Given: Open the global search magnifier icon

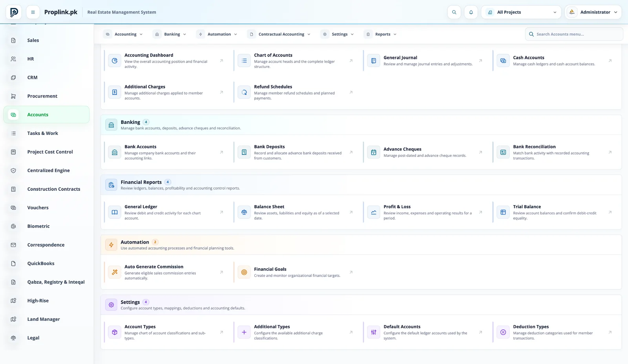Looking at the screenshot, I should coord(454,12).
